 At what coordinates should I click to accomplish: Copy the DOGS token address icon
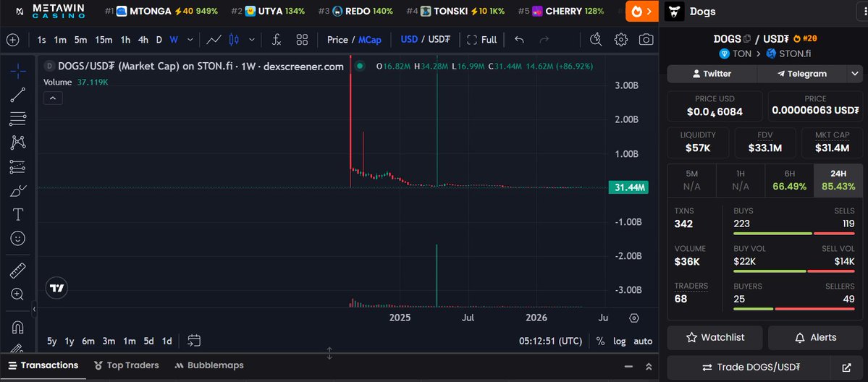pos(747,39)
